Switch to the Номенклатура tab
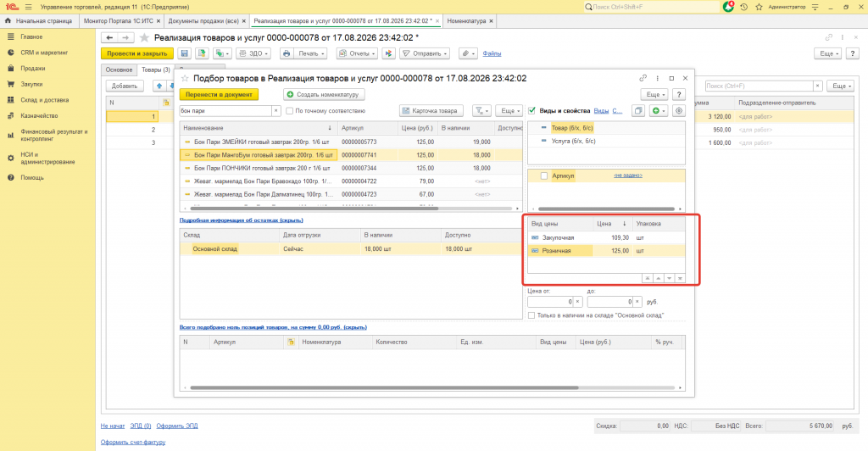868x451 pixels. pos(467,21)
